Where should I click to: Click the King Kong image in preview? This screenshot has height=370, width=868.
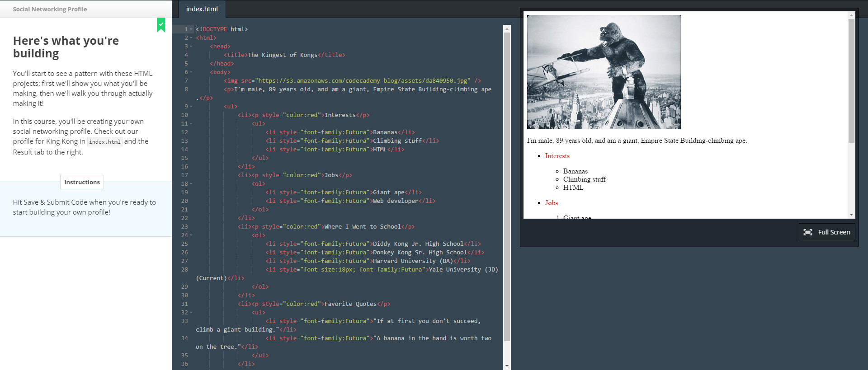pos(604,72)
